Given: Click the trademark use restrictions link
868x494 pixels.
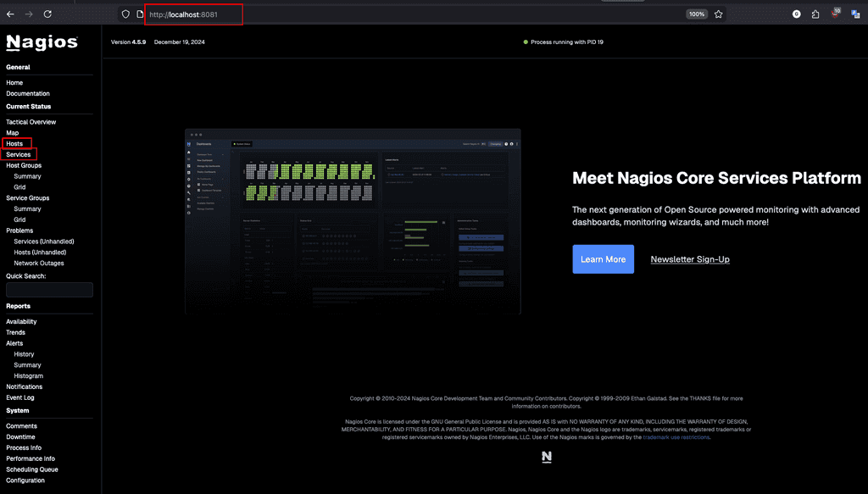Looking at the screenshot, I should tap(675, 437).
